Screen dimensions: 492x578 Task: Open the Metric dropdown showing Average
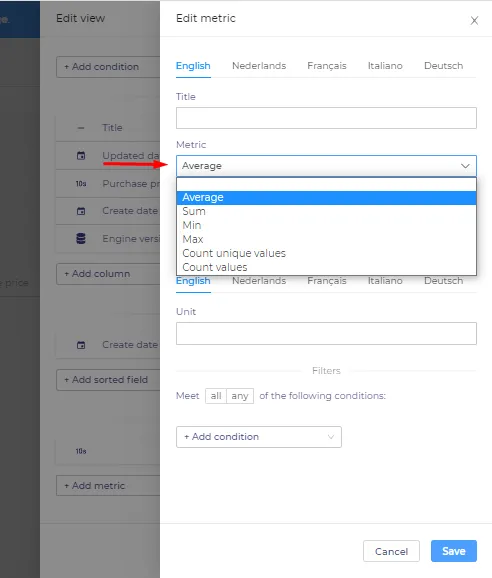[x=326, y=166]
